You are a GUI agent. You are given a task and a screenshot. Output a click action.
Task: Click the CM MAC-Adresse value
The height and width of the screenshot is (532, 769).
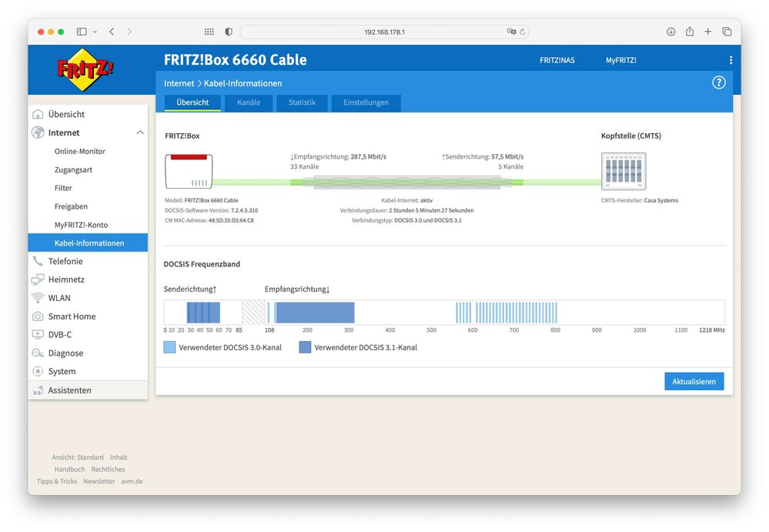click(x=231, y=220)
